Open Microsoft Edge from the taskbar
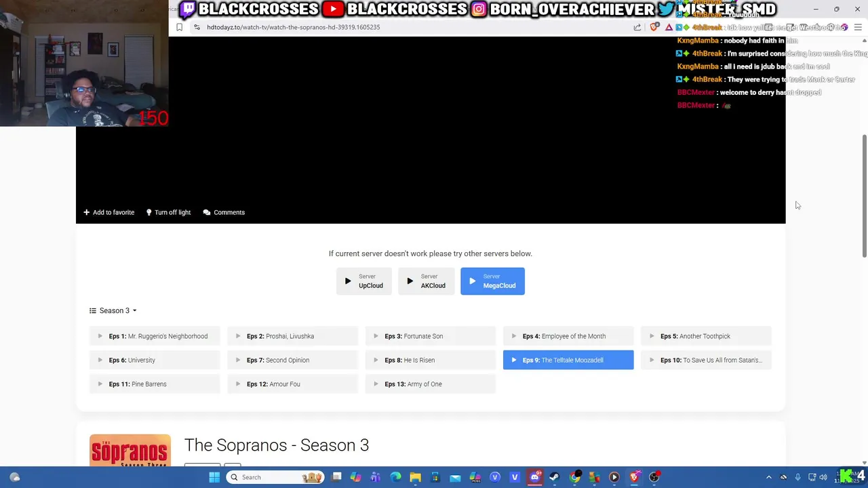 (x=395, y=477)
